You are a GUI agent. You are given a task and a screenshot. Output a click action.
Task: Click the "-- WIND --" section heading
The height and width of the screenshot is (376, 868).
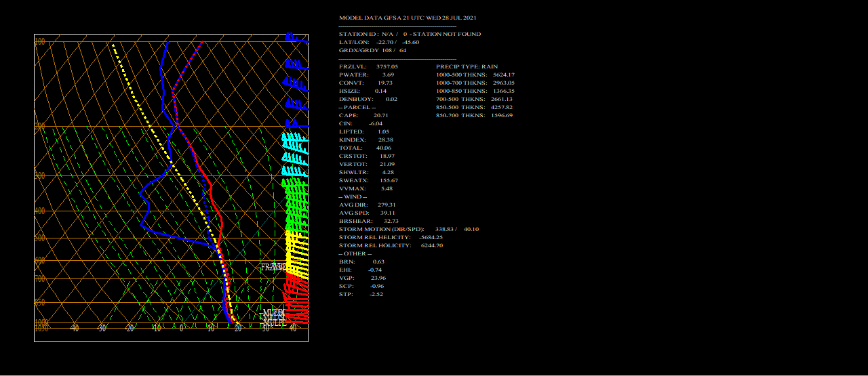[353, 196]
